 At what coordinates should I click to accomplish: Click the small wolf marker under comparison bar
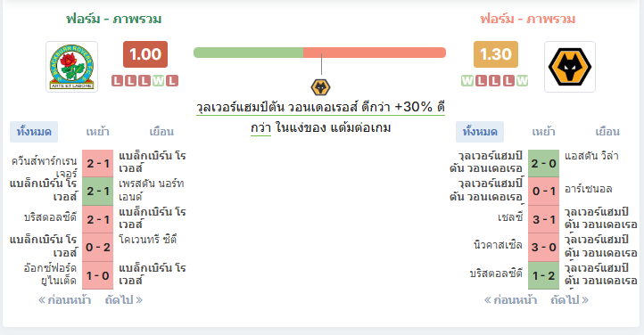pyautogui.click(x=320, y=87)
